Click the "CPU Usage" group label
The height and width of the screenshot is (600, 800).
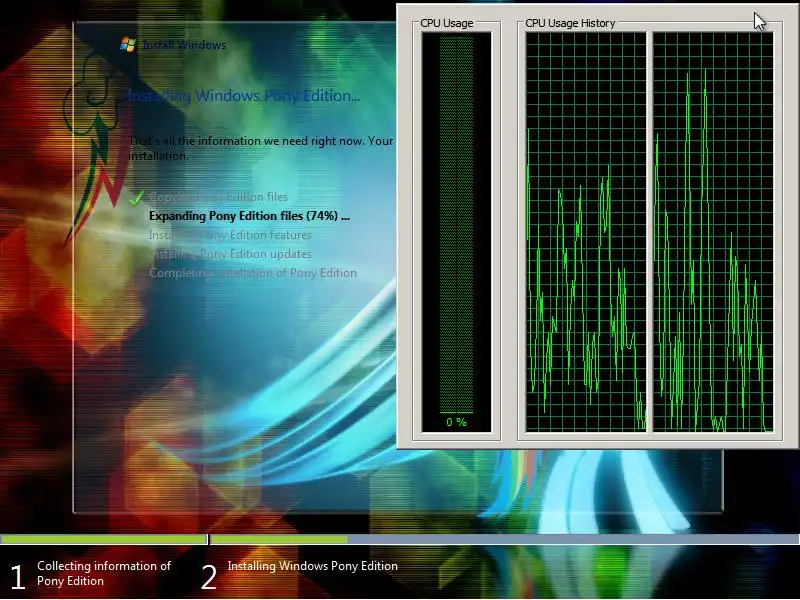(446, 23)
